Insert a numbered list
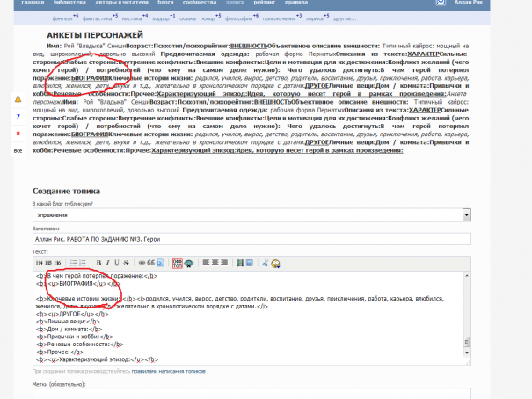Viewport: 532px width, 399px height. click(x=83, y=262)
